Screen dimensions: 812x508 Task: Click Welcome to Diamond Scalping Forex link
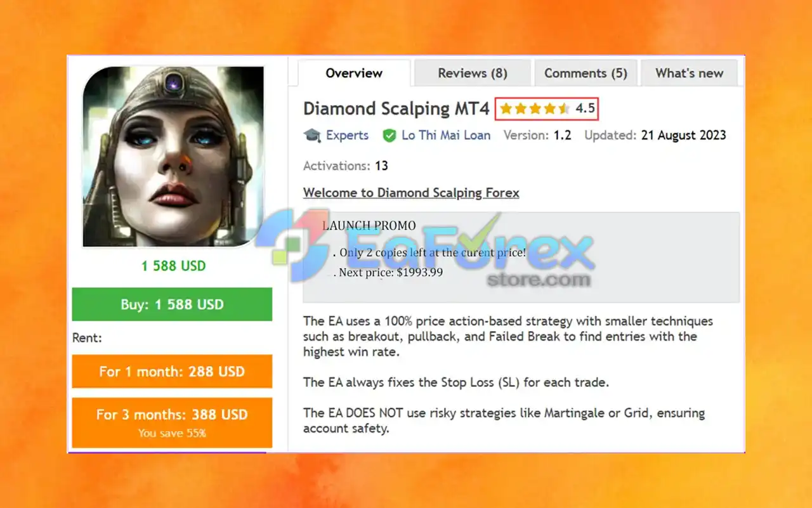[411, 193]
